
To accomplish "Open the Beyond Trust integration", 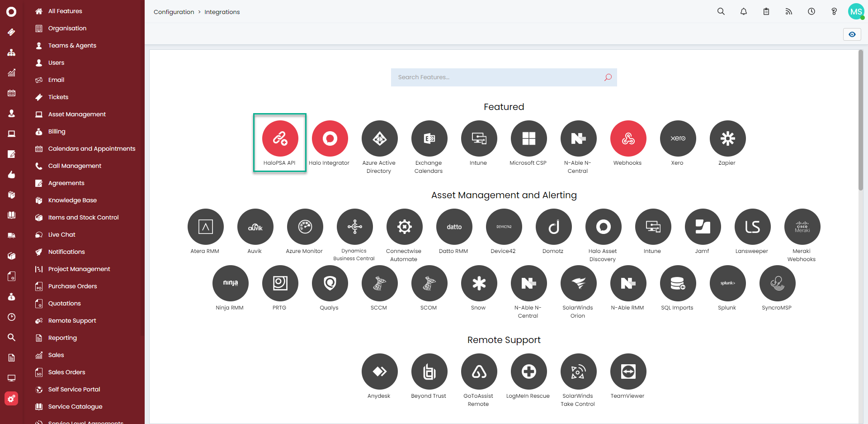I will [429, 372].
